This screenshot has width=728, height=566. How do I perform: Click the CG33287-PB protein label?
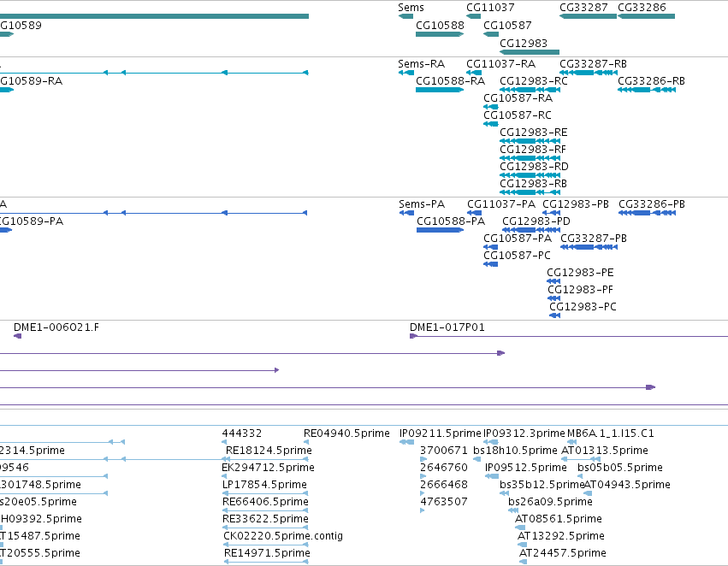pos(594,239)
